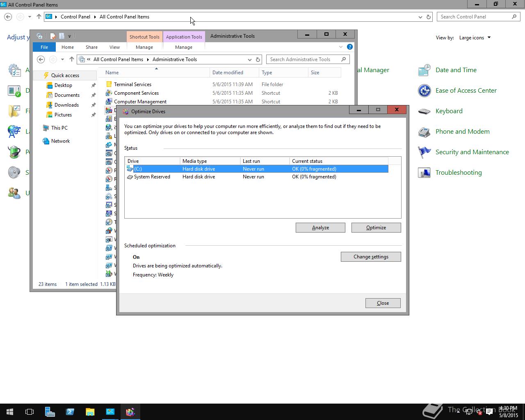Viewport: 525px width, 420px height.
Task: Expand Control Panel address bar history dropdown
Action: pos(420,17)
